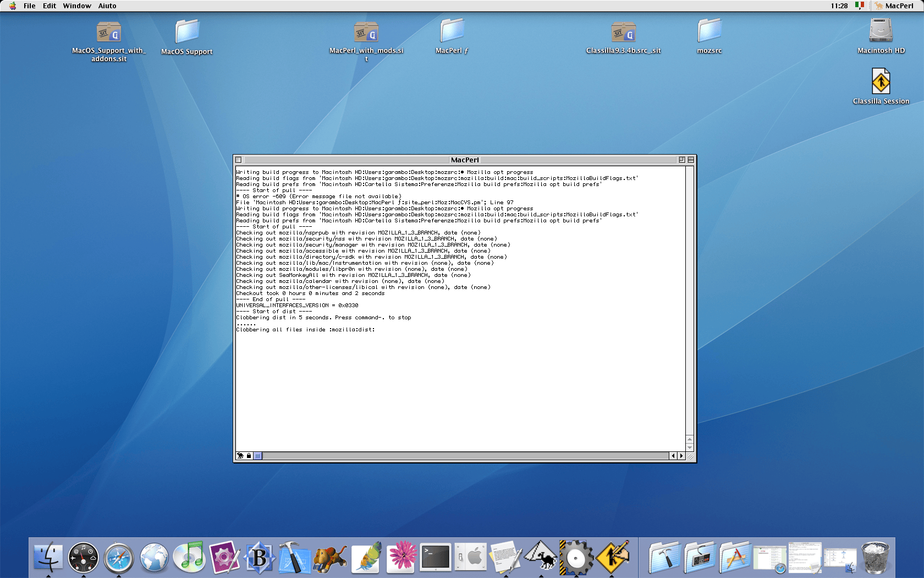Open the Aiuto help menu
The image size is (924, 578).
(x=107, y=6)
